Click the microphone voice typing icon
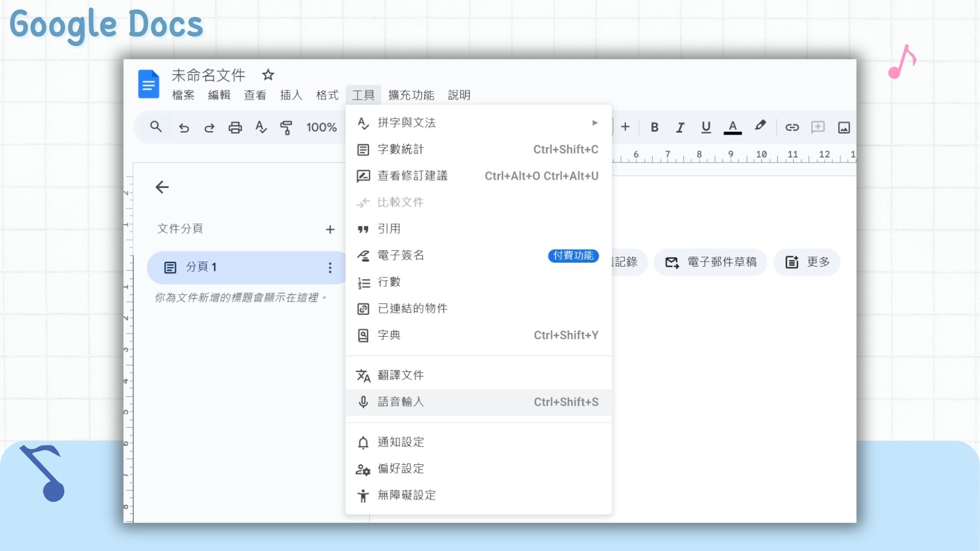This screenshot has height=551, width=980. (363, 402)
